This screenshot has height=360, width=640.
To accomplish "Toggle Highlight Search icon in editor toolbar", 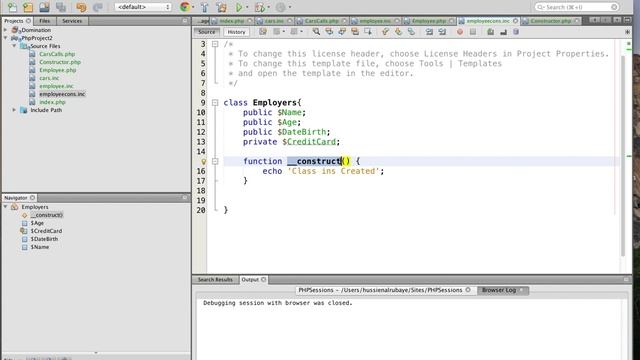I will 355,32.
